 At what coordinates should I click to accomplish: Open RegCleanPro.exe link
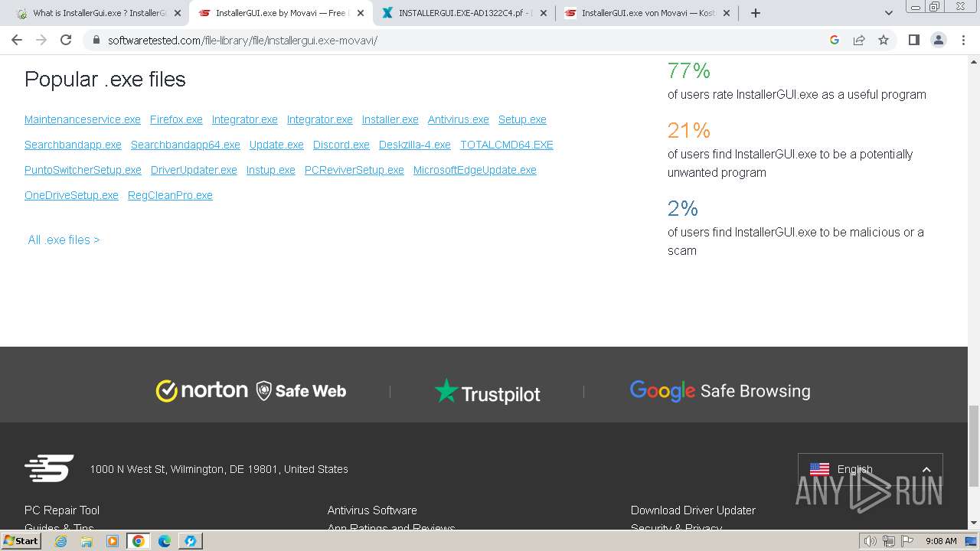[x=170, y=195]
